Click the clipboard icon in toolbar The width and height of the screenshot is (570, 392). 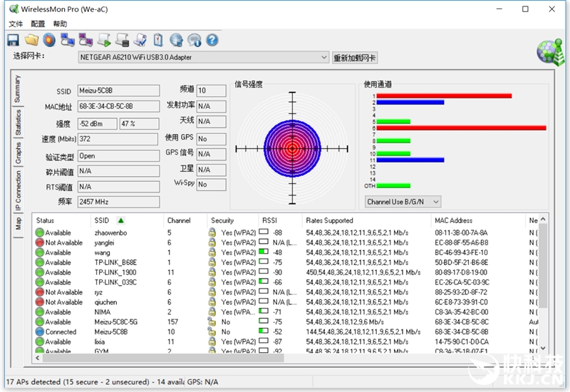[x=158, y=40]
